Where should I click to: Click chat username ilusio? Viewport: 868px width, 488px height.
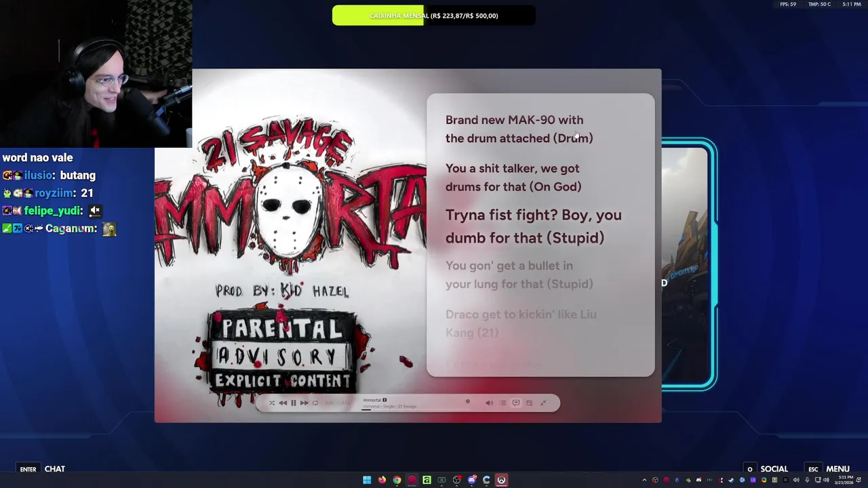click(x=39, y=175)
